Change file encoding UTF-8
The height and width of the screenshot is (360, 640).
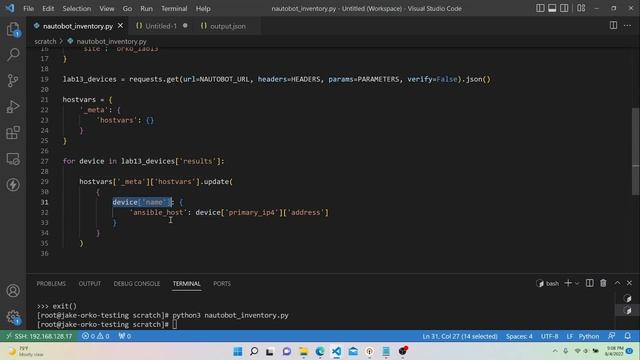[x=549, y=336]
